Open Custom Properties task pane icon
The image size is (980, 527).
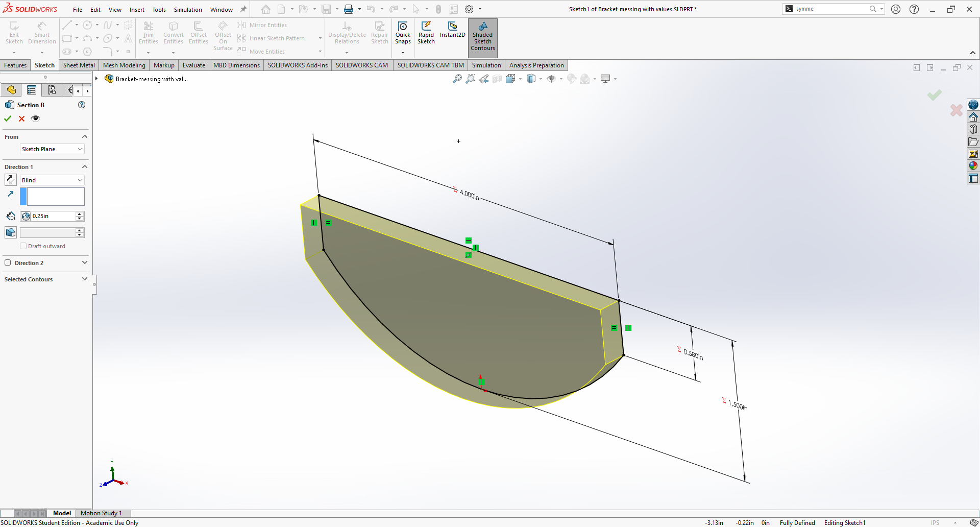(x=973, y=178)
